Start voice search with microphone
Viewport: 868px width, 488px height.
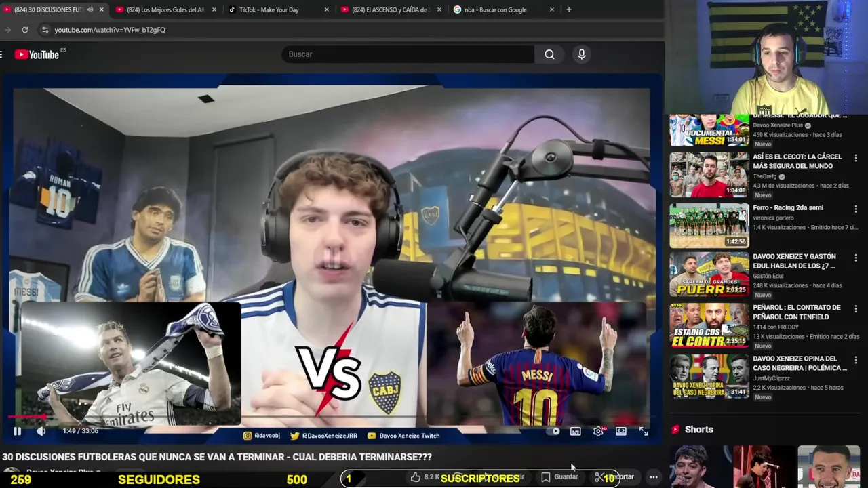[581, 54]
